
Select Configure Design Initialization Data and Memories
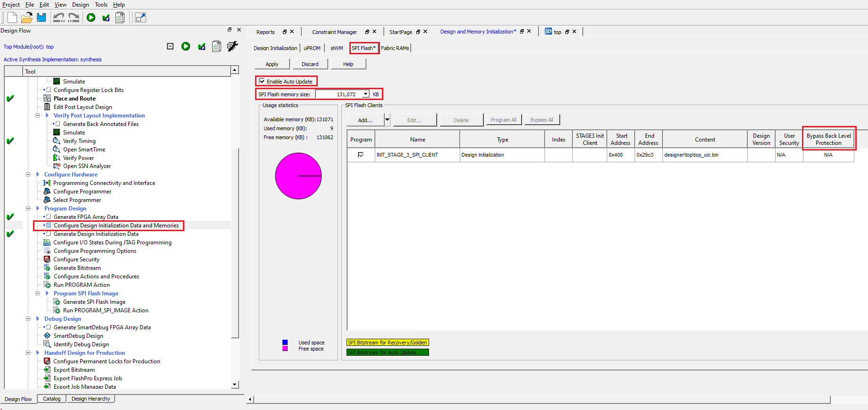point(116,226)
